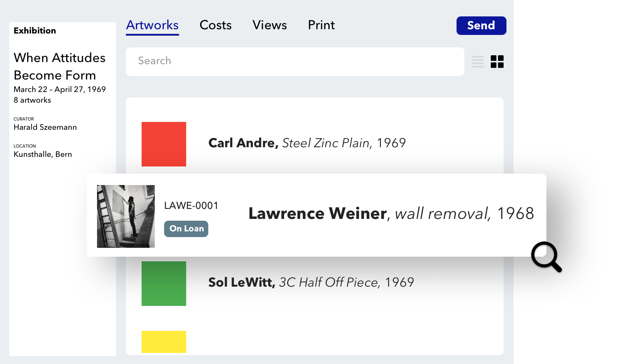The image size is (642, 364).
Task: Click the On Loan status badge
Action: pos(186,229)
